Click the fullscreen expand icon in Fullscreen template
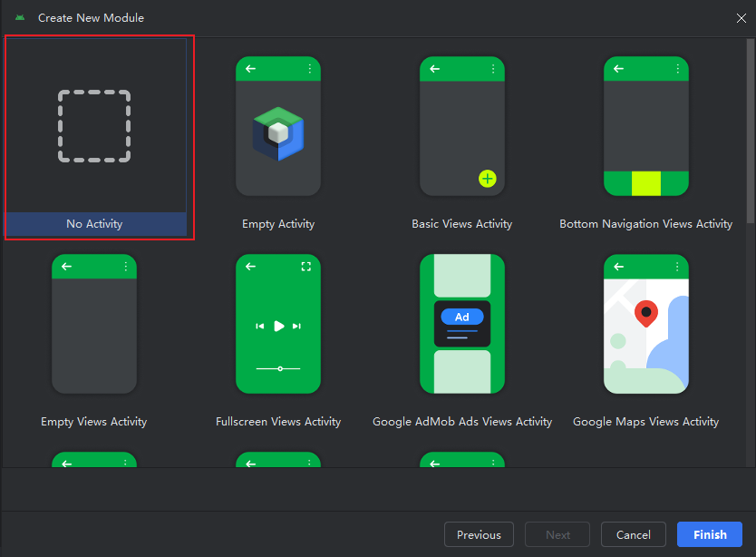 coord(306,267)
